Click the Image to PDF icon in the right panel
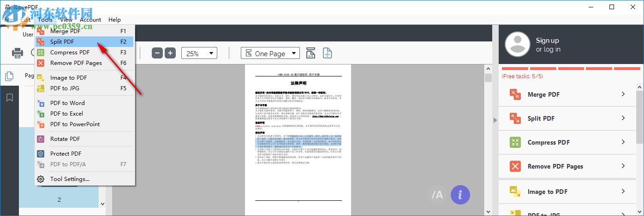644x216 pixels. (x=515, y=192)
